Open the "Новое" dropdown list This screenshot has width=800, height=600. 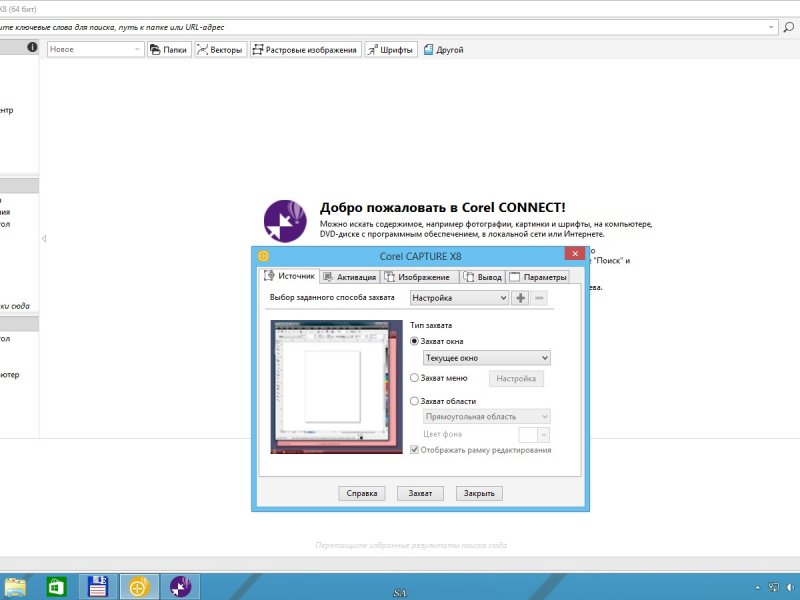(95, 49)
